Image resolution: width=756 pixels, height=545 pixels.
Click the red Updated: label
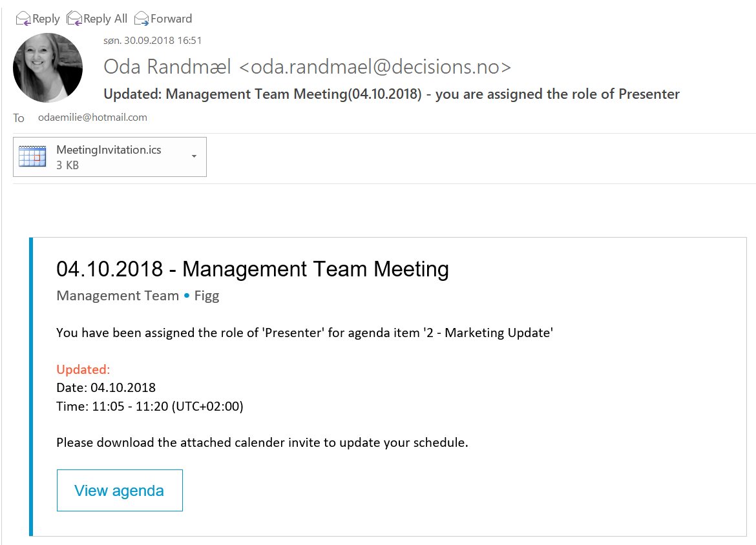83,369
